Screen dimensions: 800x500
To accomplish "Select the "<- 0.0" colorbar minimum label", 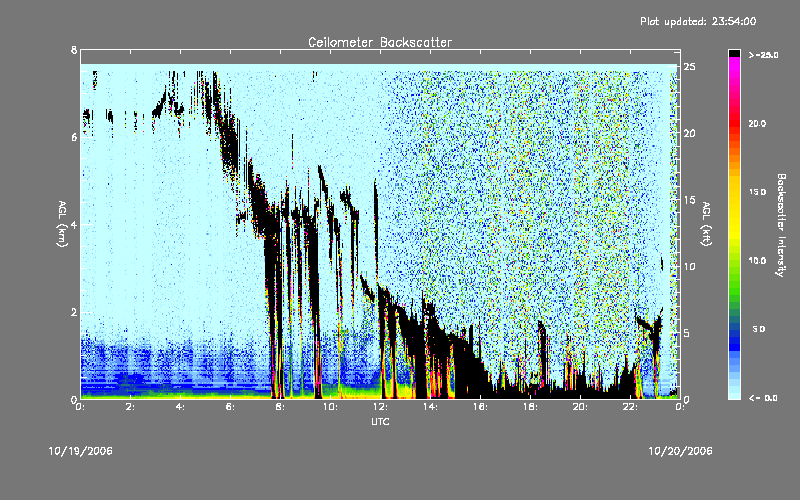I will 763,398.
